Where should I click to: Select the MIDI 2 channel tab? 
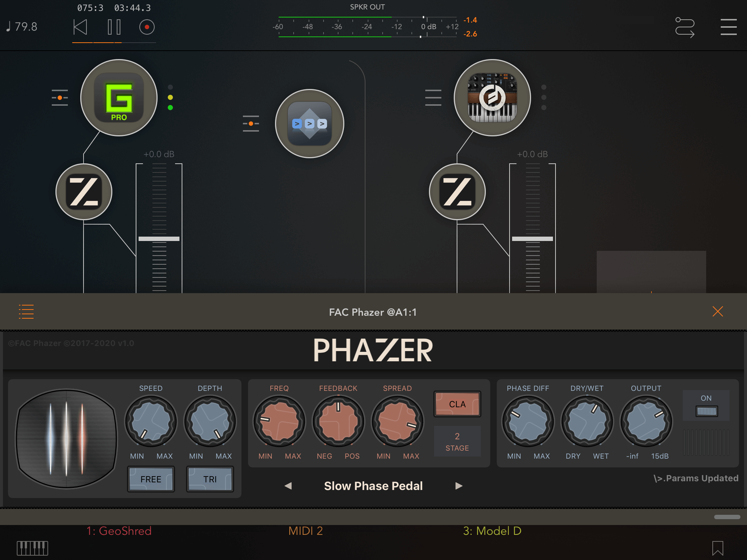(x=306, y=531)
